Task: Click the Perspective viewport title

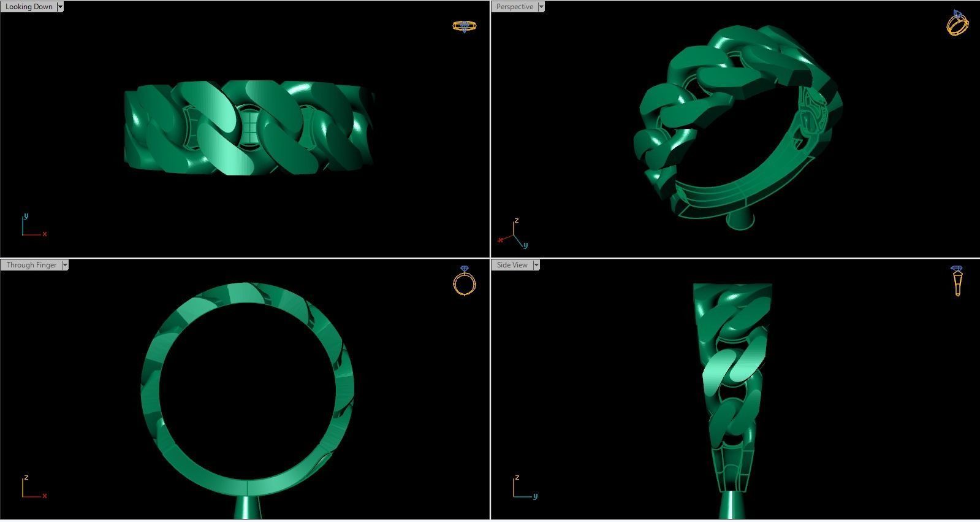Action: (515, 7)
